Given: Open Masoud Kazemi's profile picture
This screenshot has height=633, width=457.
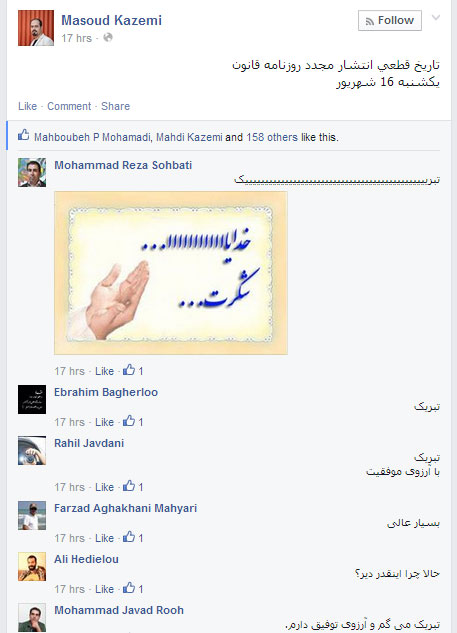Looking at the screenshot, I should point(36,28).
